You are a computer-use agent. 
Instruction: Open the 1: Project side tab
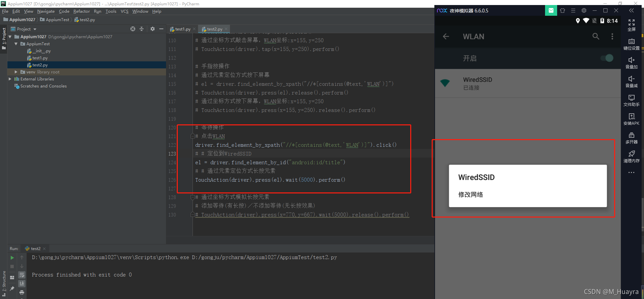click(x=4, y=38)
